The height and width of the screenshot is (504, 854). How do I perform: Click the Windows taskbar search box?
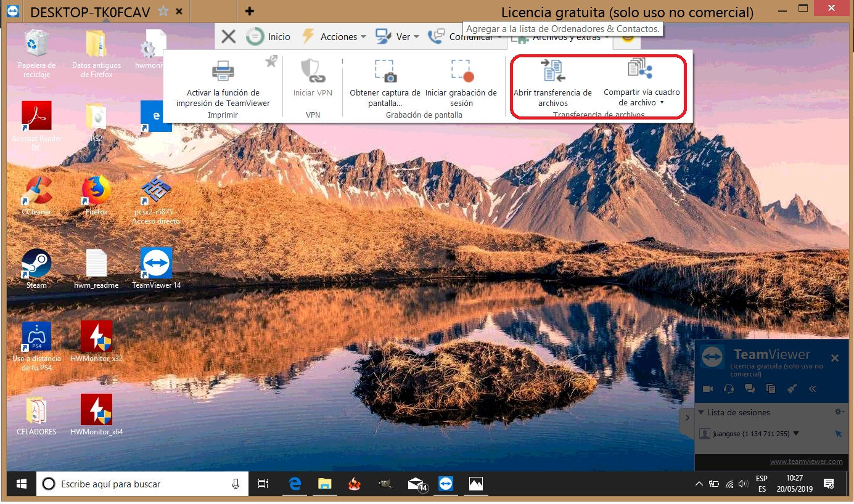click(142, 484)
